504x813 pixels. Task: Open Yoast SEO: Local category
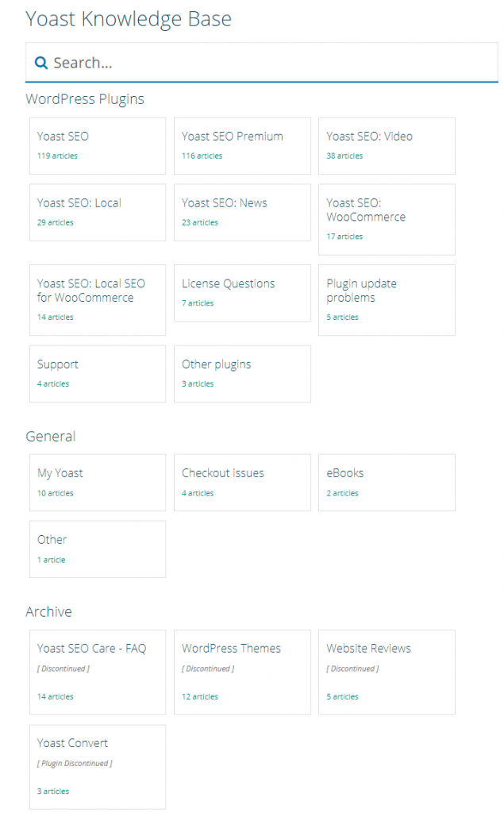pyautogui.click(x=98, y=213)
